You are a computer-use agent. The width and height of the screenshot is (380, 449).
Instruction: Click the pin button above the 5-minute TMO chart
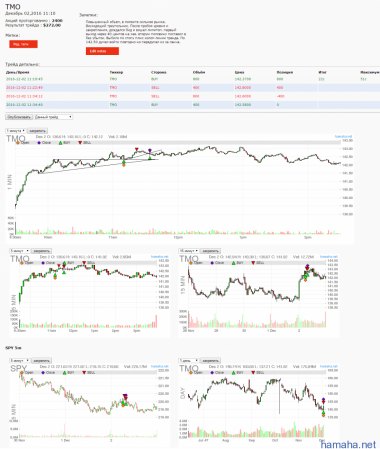[42, 251]
